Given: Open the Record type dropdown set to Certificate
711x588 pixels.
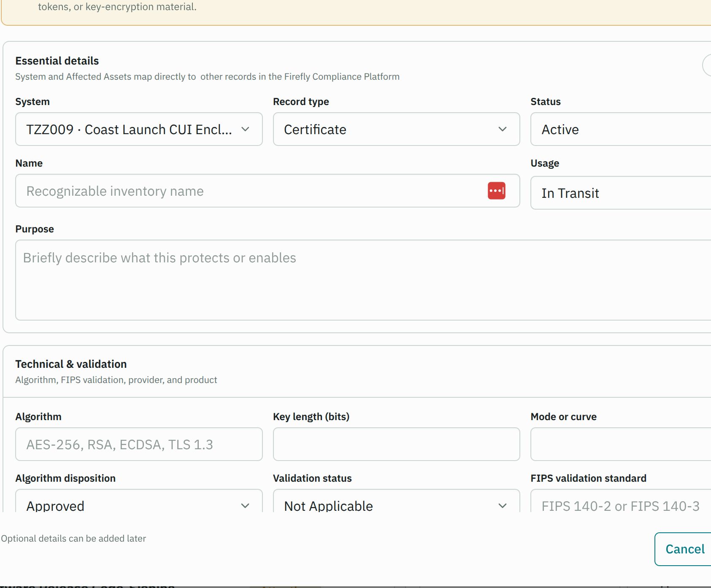Looking at the screenshot, I should click(396, 129).
